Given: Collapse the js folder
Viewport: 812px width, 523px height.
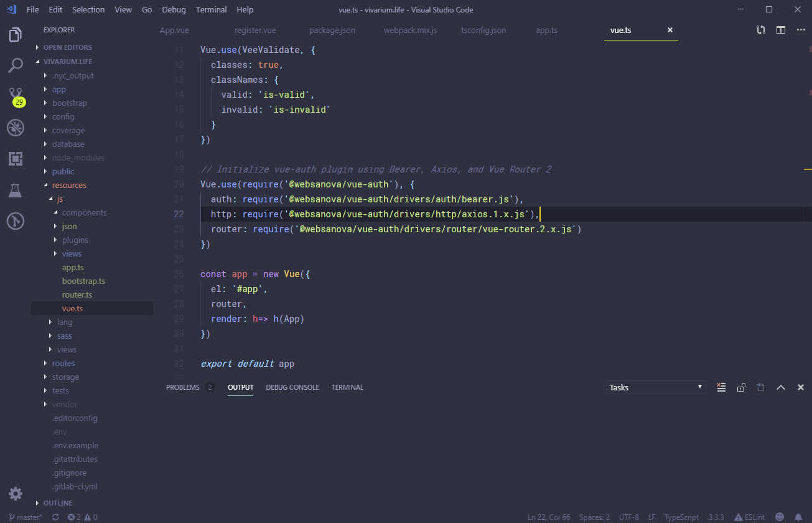Looking at the screenshot, I should (60, 199).
